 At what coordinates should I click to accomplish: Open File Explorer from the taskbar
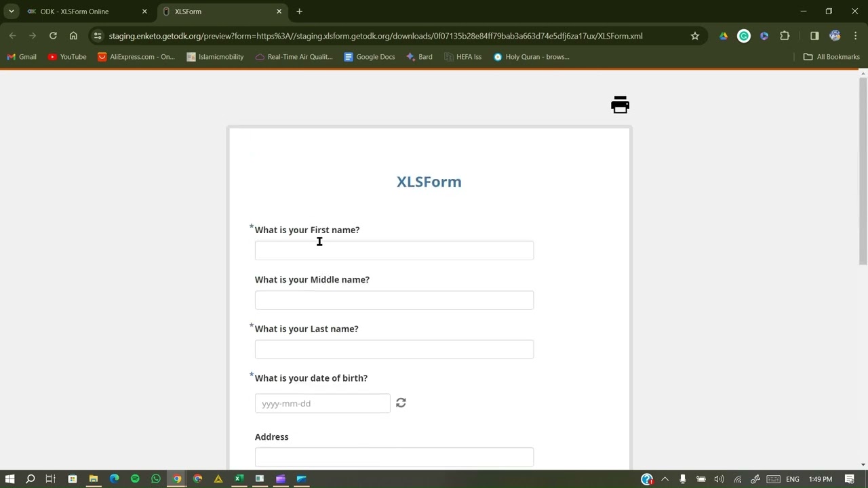coord(93,479)
